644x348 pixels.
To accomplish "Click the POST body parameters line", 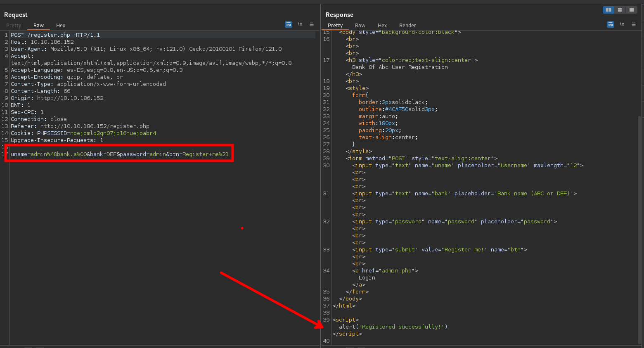I will [x=119, y=154].
